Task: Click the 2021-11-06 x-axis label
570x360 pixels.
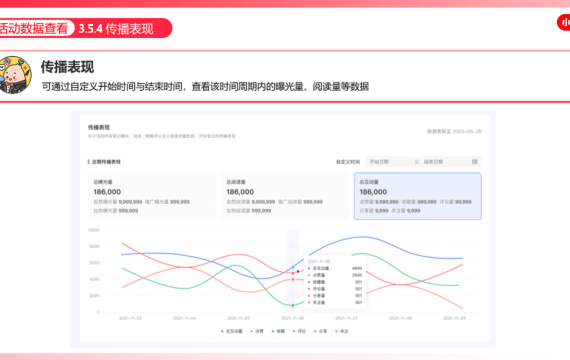Action: [x=293, y=318]
